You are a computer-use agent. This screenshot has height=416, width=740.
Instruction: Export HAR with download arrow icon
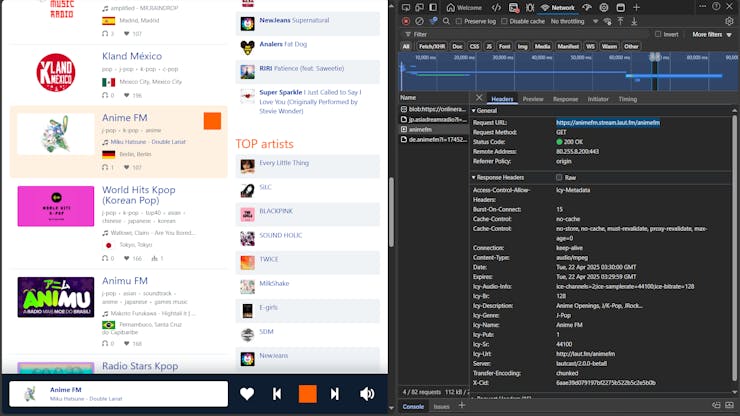pos(634,21)
